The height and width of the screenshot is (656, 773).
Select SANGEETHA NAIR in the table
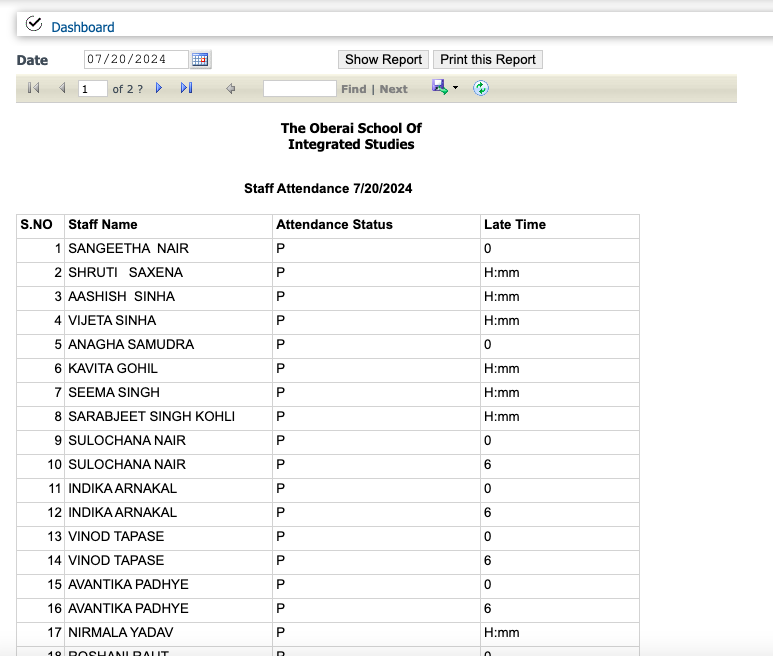tap(128, 248)
